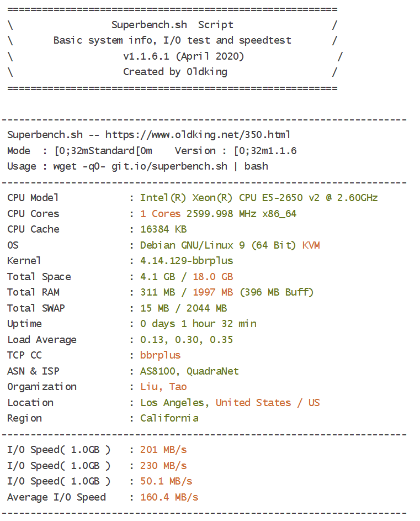
Task: Click the load average 0.13 value
Action: (x=152, y=340)
